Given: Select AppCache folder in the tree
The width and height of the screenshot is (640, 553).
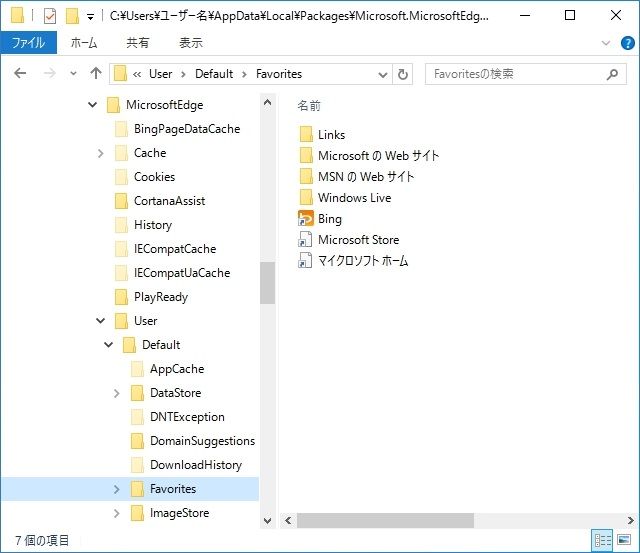Looking at the screenshot, I should [177, 369].
